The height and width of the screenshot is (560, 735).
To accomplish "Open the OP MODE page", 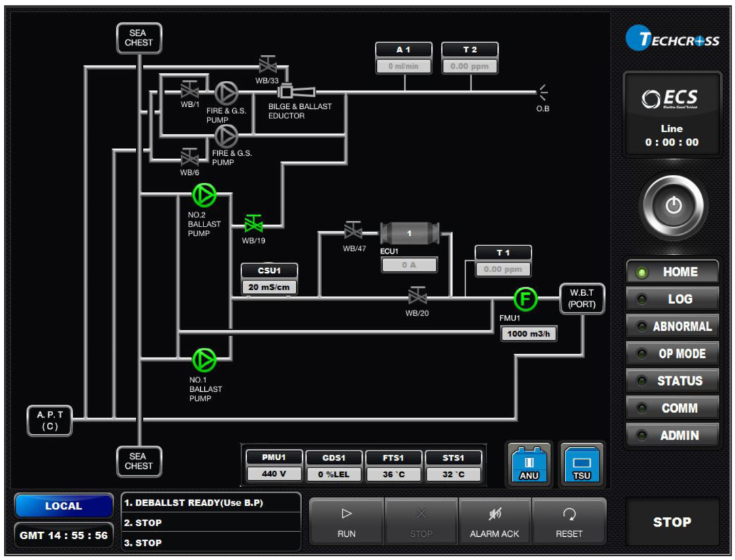I will point(672,354).
